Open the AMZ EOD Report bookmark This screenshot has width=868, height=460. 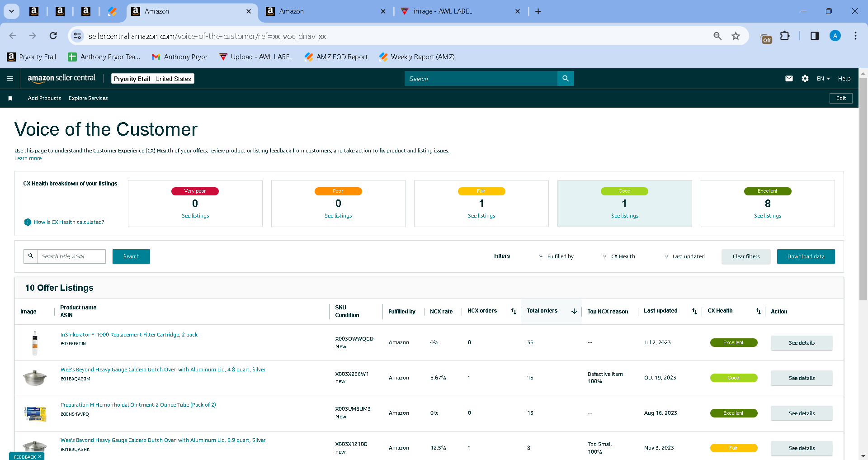coord(336,57)
